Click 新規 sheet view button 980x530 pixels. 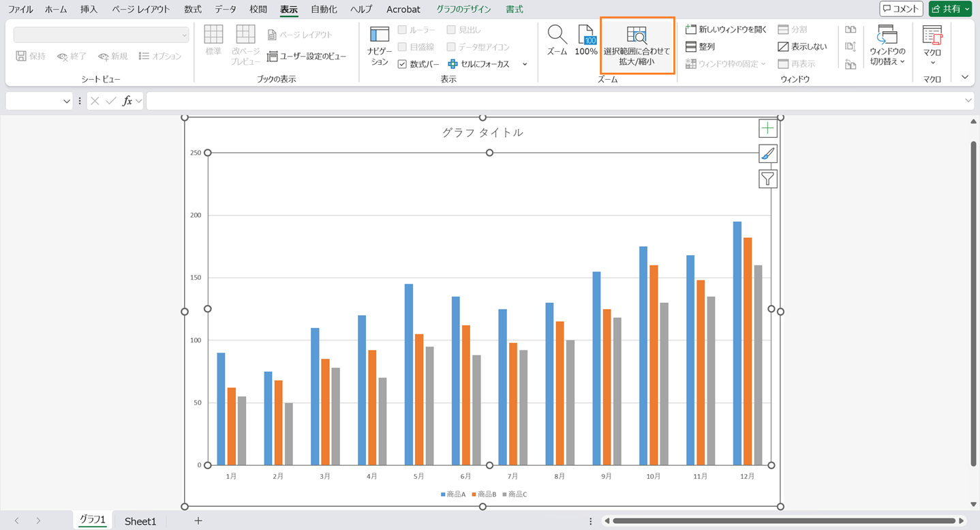pyautogui.click(x=112, y=56)
